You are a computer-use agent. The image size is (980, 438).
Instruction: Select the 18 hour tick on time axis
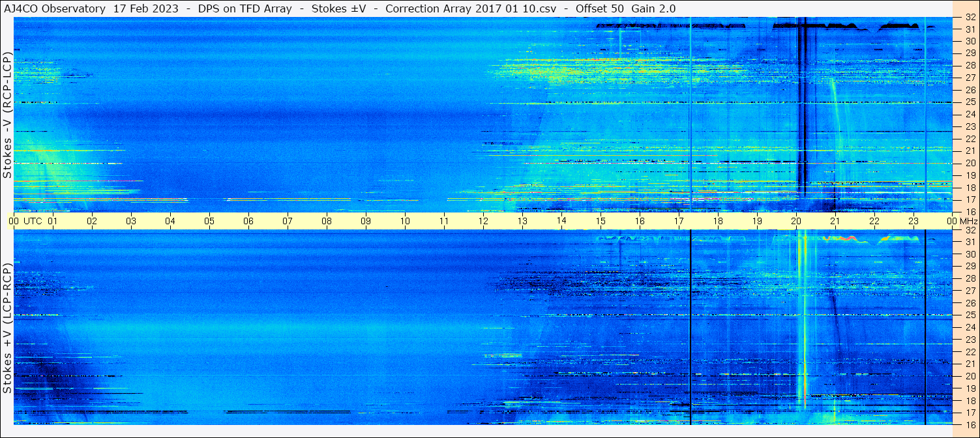tap(718, 221)
